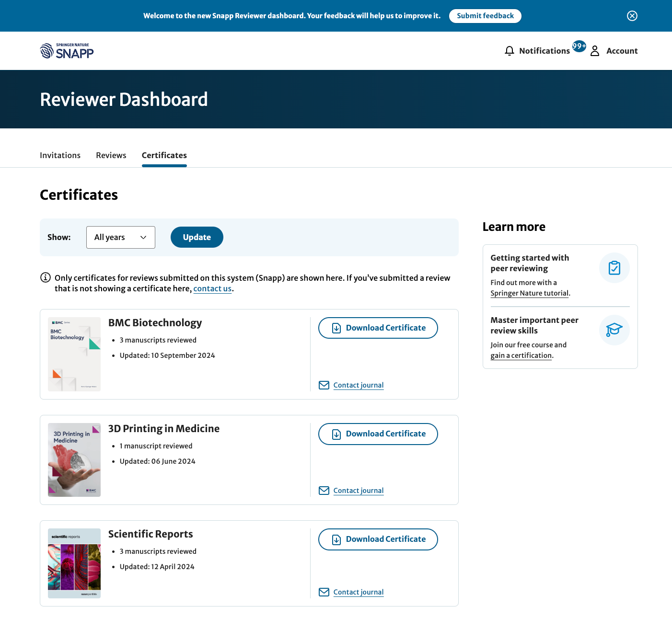672x618 pixels.
Task: Click download icon in Scientific Reports certificate button
Action: (336, 539)
